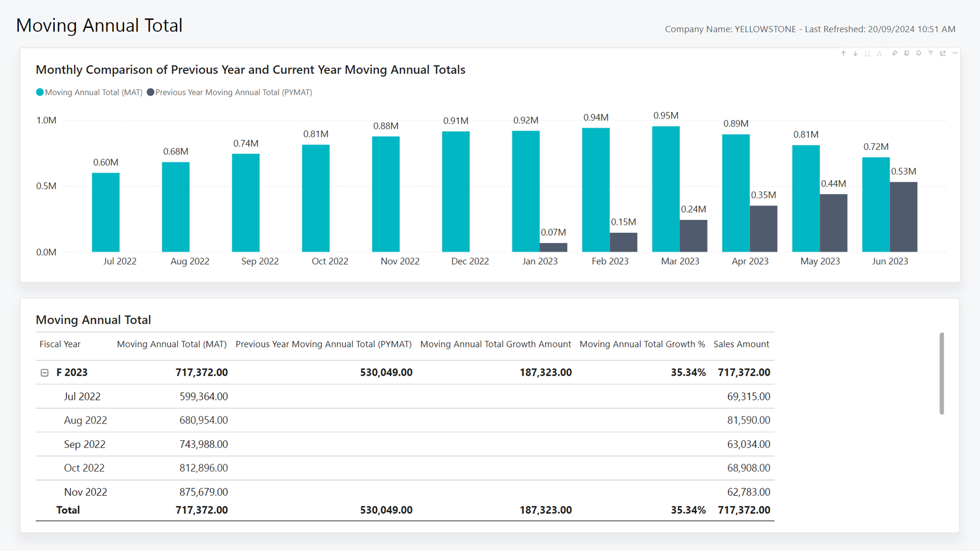Image resolution: width=980 pixels, height=551 pixels.
Task: Click MAT value 680,954.00
Action: coord(204,420)
